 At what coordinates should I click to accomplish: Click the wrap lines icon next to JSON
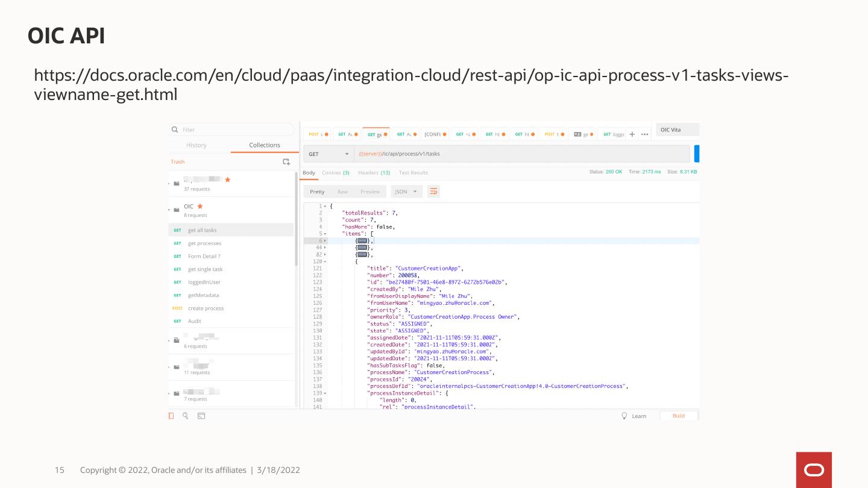(433, 192)
